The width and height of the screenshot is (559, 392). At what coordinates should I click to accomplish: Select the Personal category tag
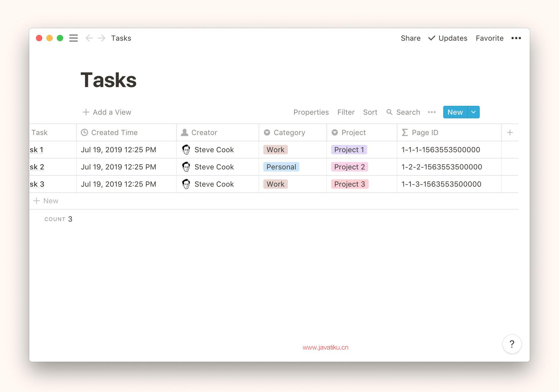[x=281, y=167]
